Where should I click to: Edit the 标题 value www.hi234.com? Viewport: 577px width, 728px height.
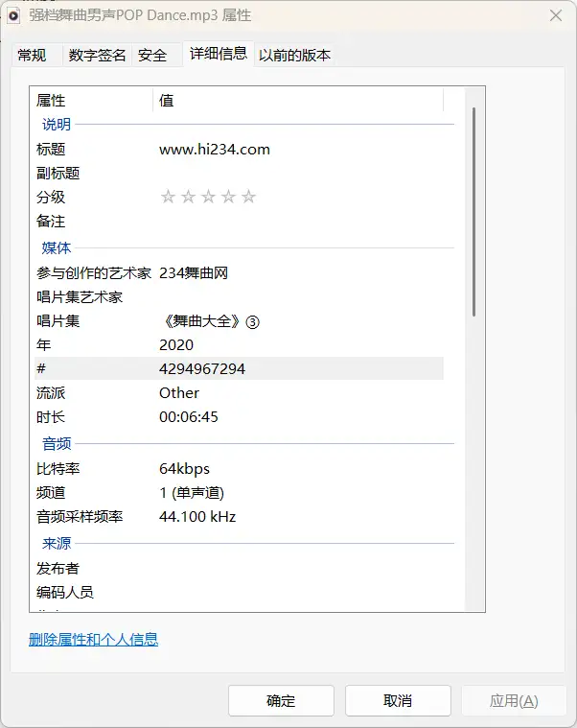click(215, 150)
